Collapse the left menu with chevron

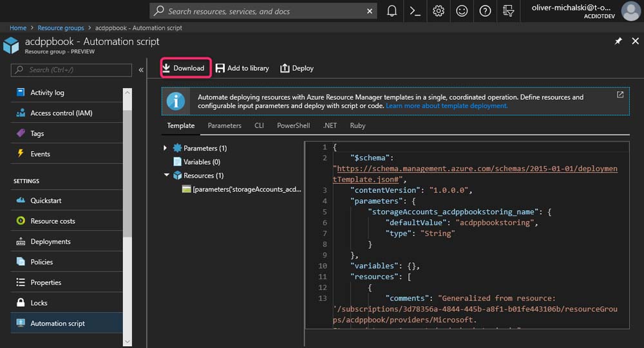tap(140, 69)
